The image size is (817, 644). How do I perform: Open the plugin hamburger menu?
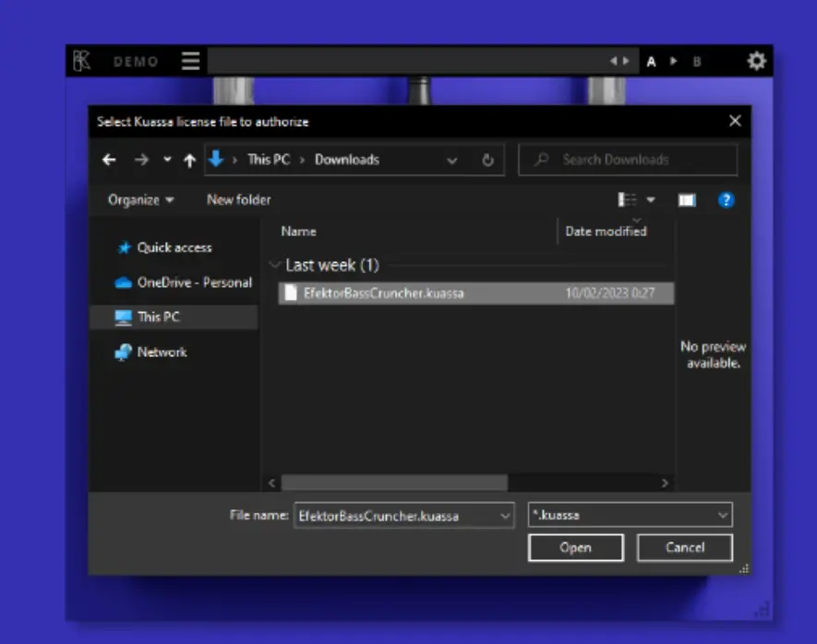click(x=190, y=62)
